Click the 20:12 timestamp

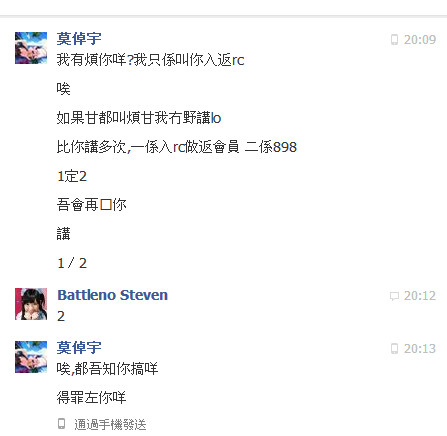(420, 296)
